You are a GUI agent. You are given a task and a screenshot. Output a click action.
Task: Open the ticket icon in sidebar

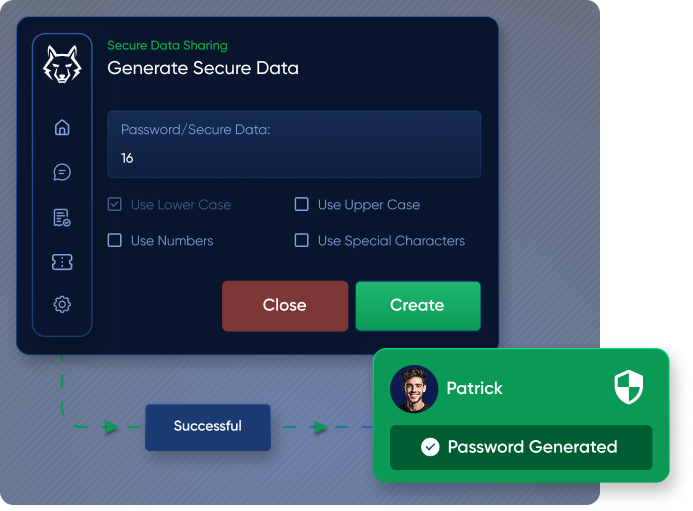click(62, 262)
